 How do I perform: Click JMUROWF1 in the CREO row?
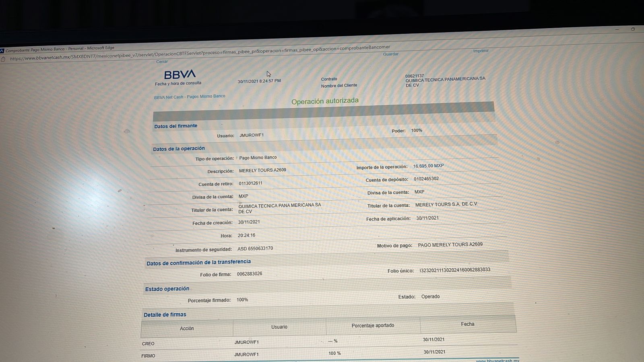(x=247, y=342)
